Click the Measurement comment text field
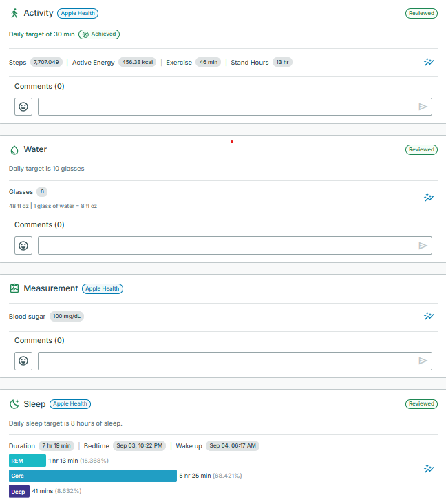The image size is (446, 504). 227,361
